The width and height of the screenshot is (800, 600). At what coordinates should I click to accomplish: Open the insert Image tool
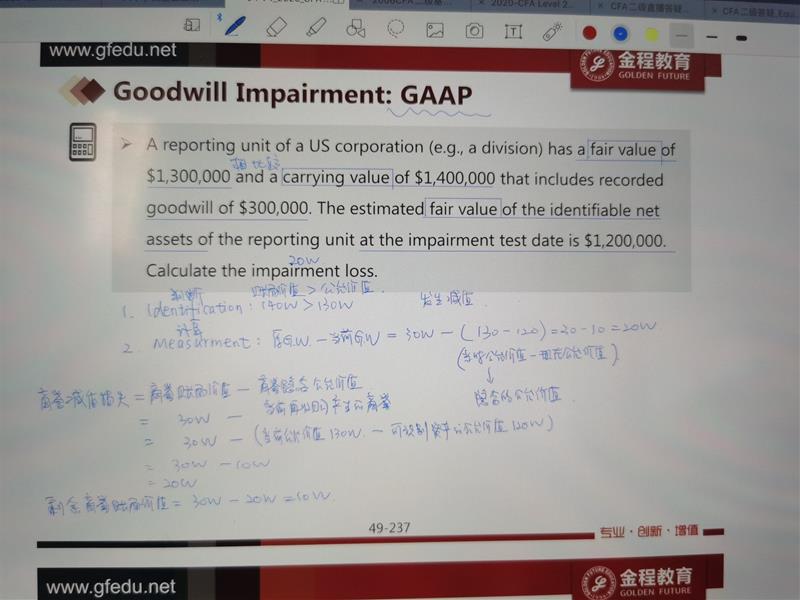435,30
